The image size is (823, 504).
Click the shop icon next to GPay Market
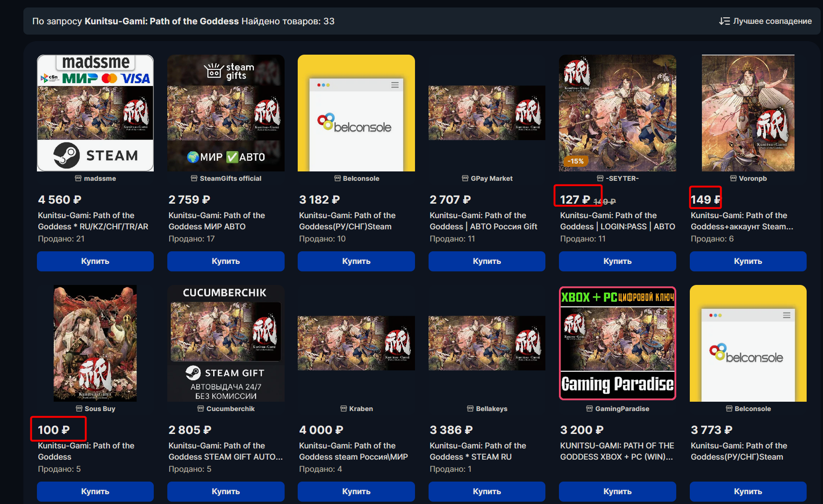coord(465,178)
